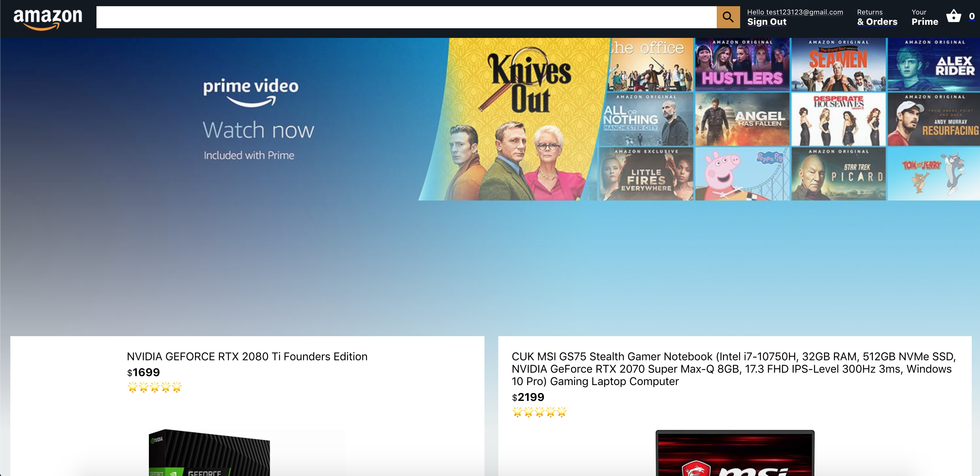The height and width of the screenshot is (476, 980).
Task: Click the search magnifier button
Action: pyautogui.click(x=728, y=17)
